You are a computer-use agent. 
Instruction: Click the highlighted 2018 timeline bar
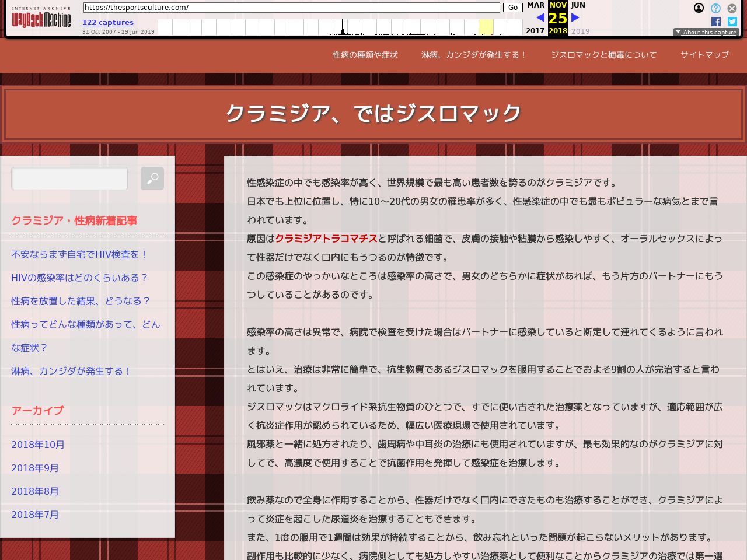[x=486, y=27]
